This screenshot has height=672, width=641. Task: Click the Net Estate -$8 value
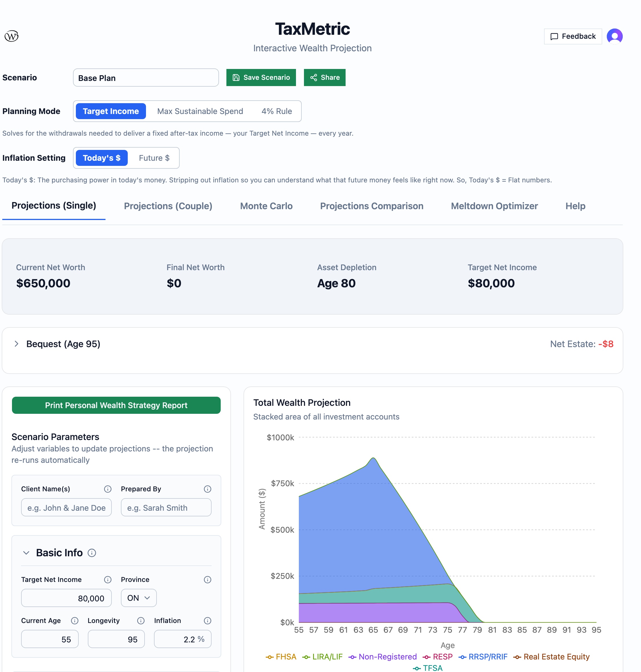(605, 344)
